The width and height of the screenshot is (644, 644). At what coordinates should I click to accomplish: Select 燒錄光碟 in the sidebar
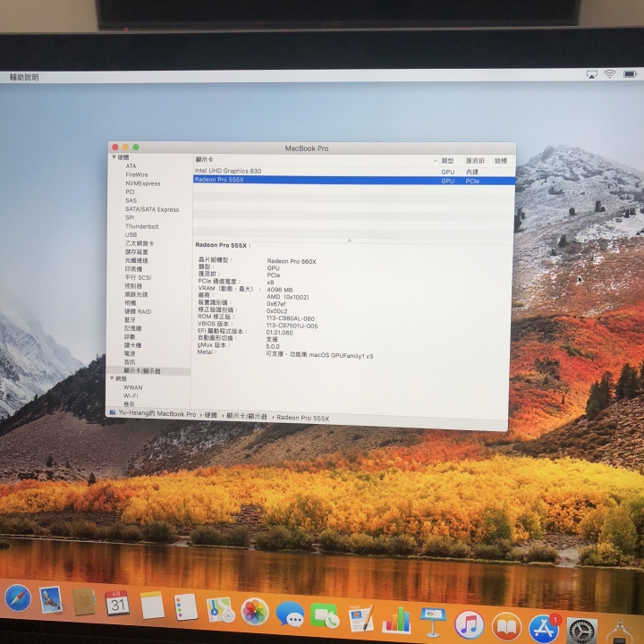(x=136, y=294)
